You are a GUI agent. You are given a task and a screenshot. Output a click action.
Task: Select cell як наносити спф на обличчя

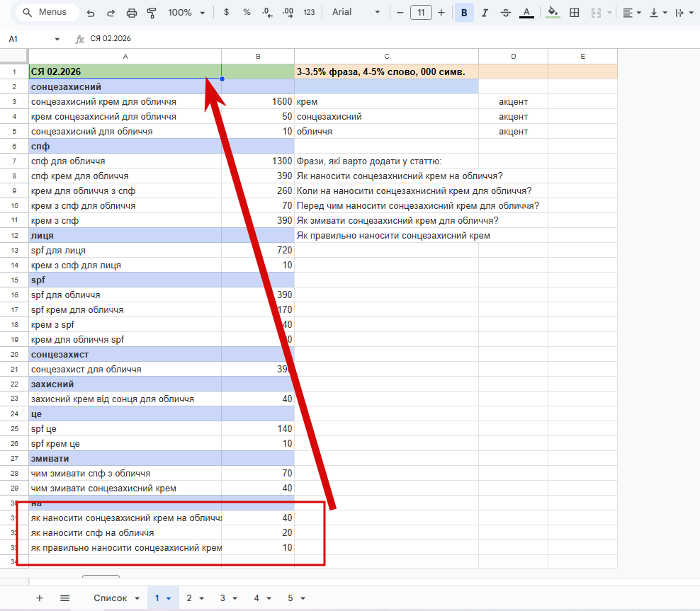tap(125, 533)
